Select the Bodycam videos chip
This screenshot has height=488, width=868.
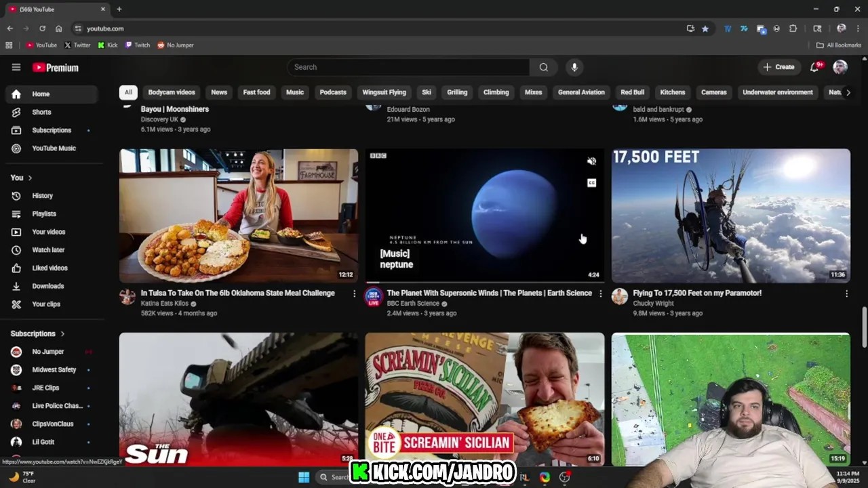(172, 92)
